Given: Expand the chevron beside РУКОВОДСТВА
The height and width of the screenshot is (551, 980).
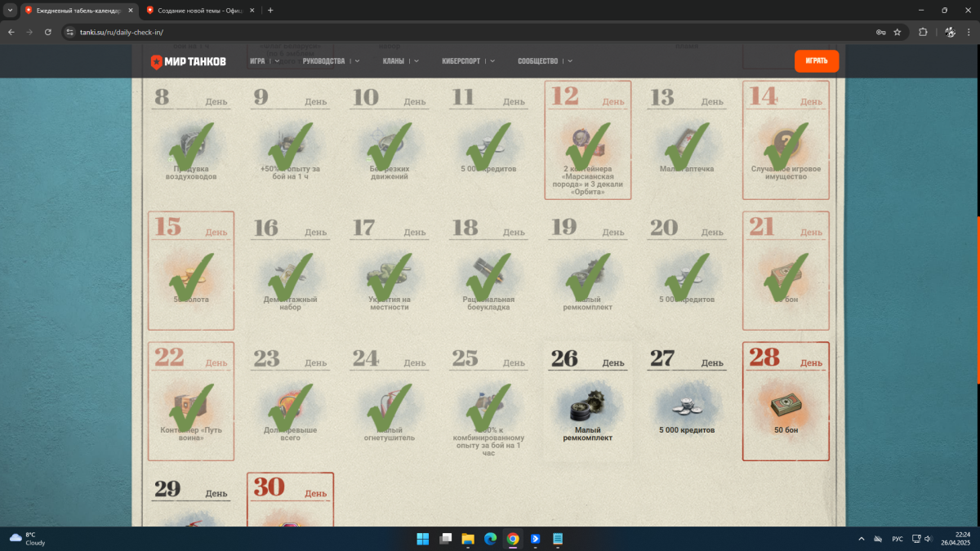Looking at the screenshot, I should [x=356, y=61].
